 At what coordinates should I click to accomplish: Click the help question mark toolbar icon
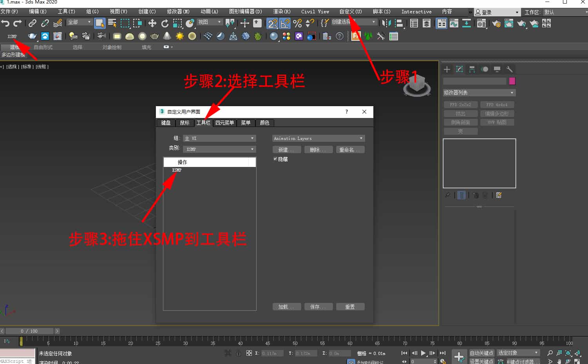click(340, 36)
